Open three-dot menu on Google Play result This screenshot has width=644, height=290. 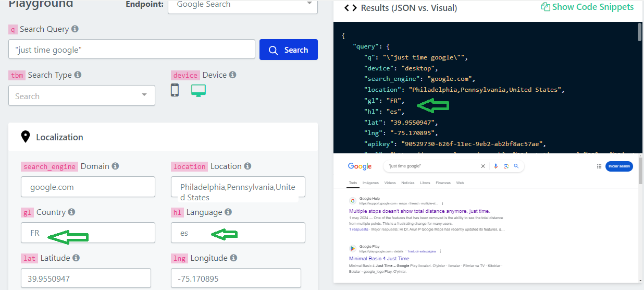(441, 251)
